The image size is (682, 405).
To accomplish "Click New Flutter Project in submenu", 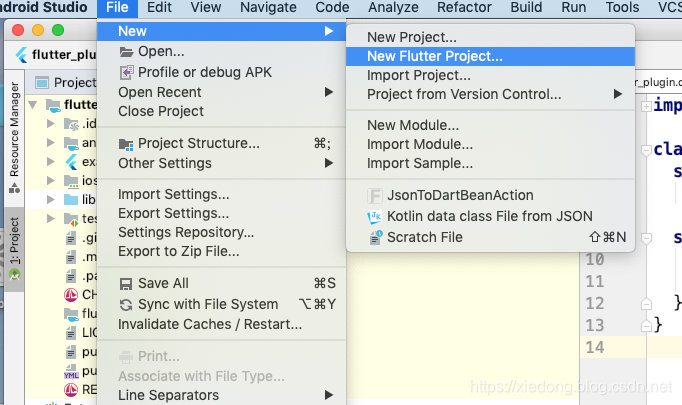I will pyautogui.click(x=434, y=56).
